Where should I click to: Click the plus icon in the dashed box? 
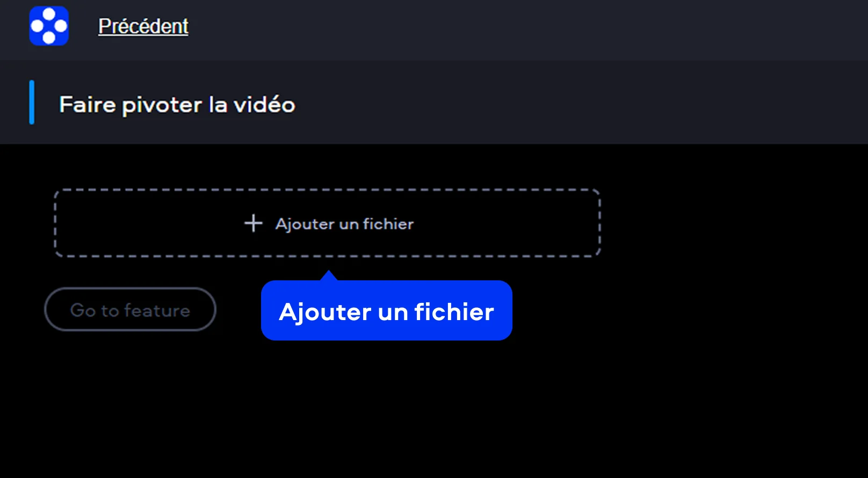coord(254,223)
